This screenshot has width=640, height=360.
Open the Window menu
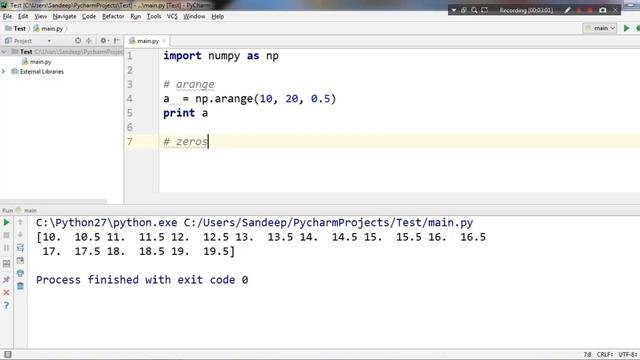(194, 16)
